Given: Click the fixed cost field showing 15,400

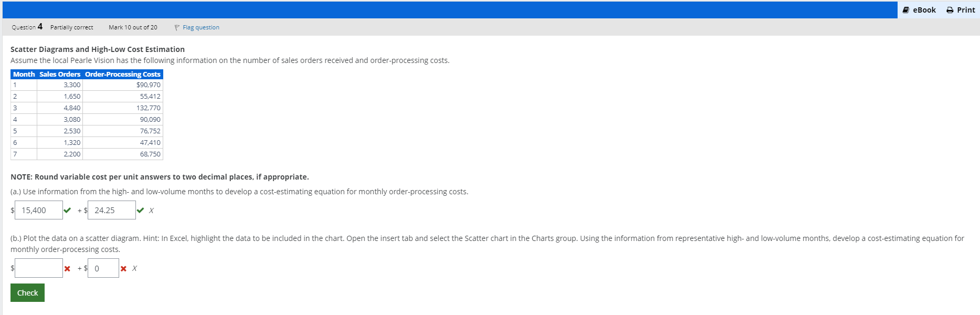Looking at the screenshot, I should click(39, 210).
